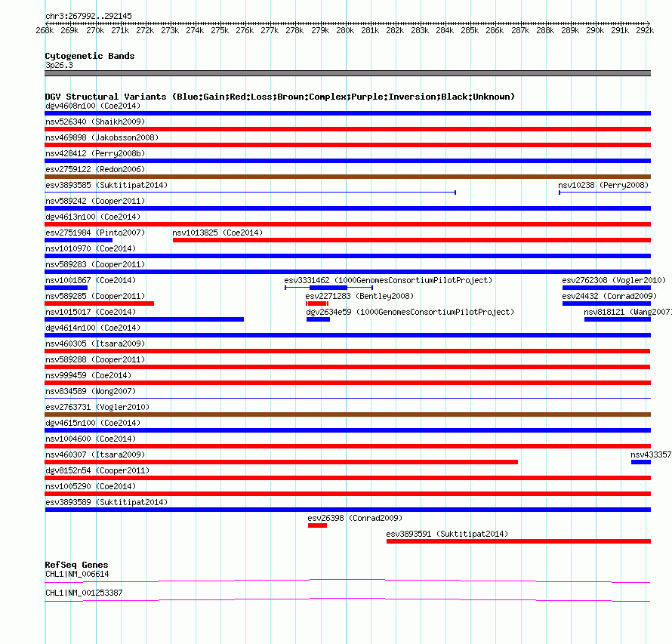Click the red nsv460307 loss bar
The width and height of the screenshot is (672, 644).
point(281,462)
